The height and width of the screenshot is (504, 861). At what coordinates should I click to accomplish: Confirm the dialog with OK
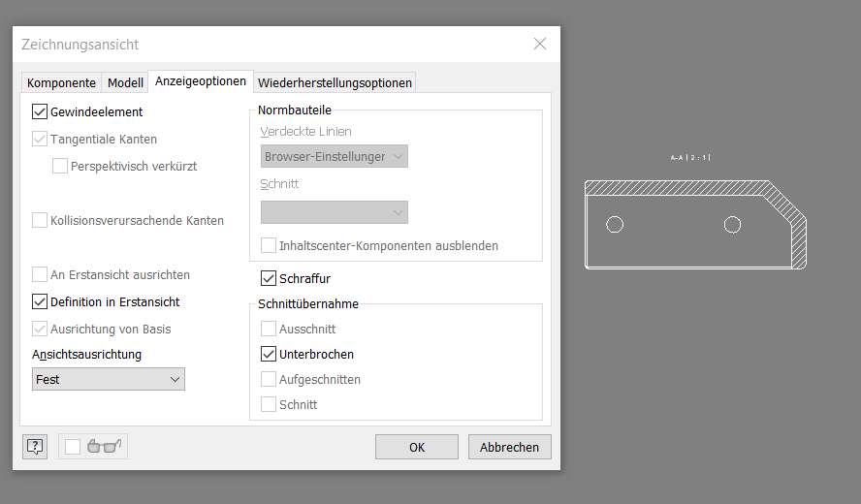[x=417, y=447]
